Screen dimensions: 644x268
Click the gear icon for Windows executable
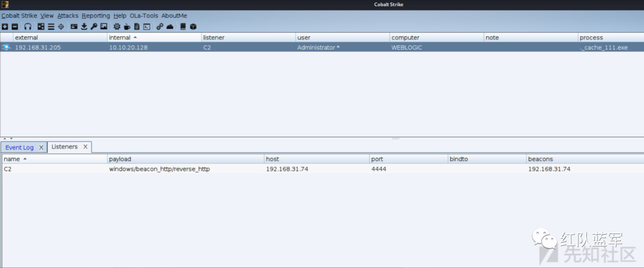[x=117, y=27]
